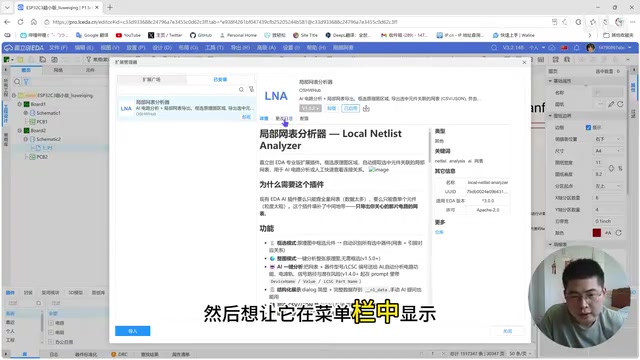The image size is (640, 360).
Task: Click the pencil edit icon beside 图纸
Action: point(611,104)
